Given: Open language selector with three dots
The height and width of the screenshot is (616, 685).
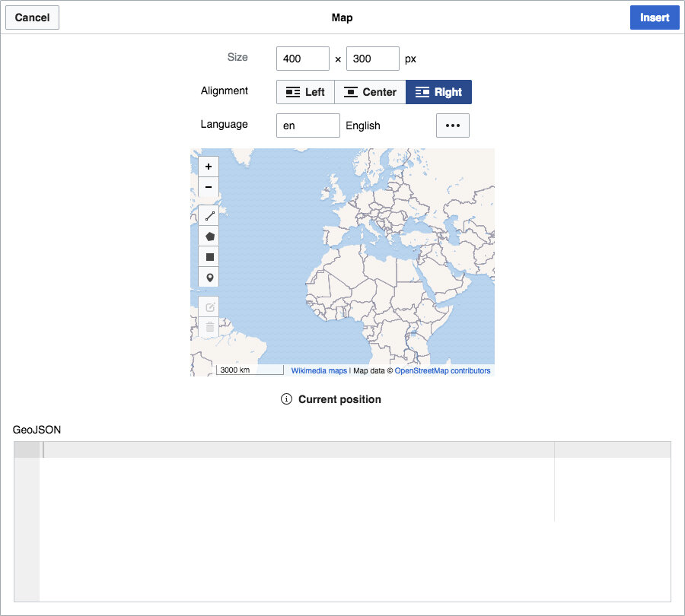Looking at the screenshot, I should click(453, 125).
